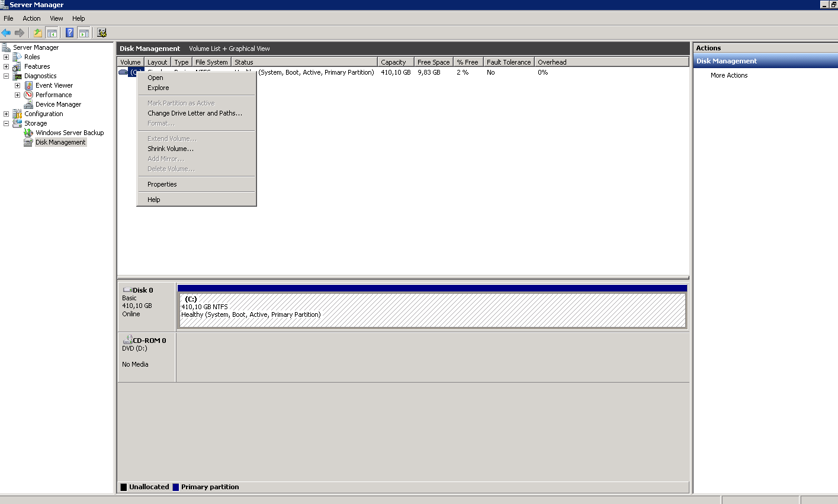
Task: Click the Disk 0 drive icon
Action: click(127, 290)
